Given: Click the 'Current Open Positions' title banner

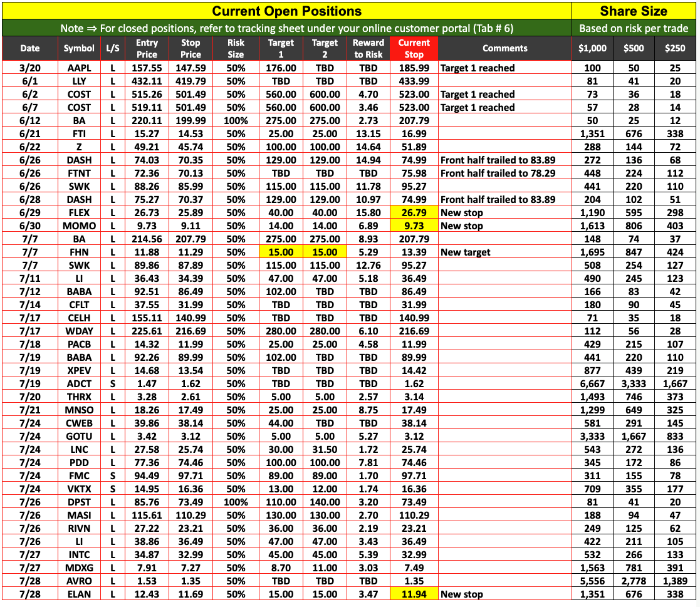Looking at the screenshot, I should 286,11.
